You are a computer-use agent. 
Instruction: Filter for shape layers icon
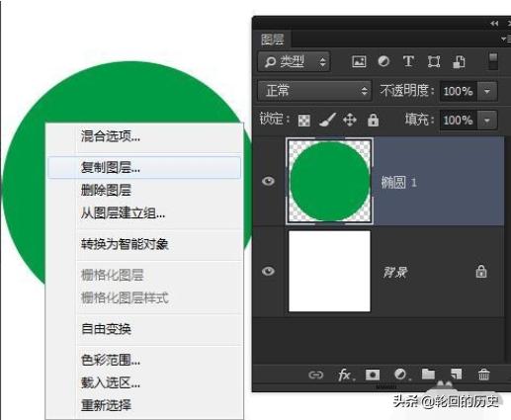(434, 61)
